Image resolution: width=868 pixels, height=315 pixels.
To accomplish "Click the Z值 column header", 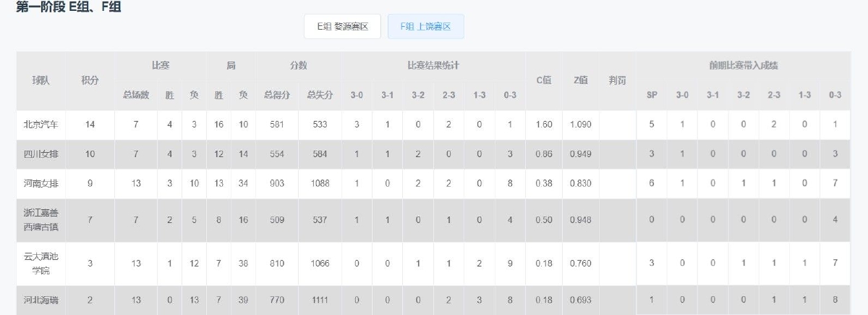I will coord(580,80).
